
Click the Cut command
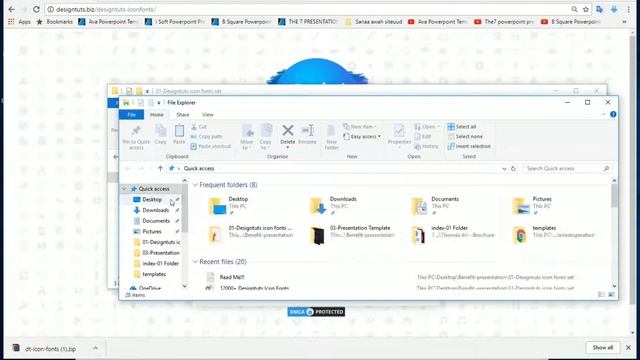tap(199, 127)
